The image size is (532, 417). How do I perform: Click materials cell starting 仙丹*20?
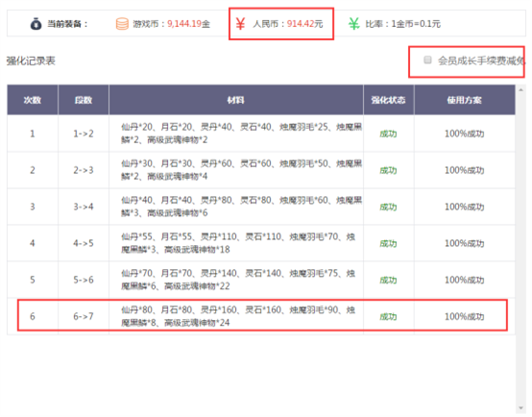pyautogui.click(x=236, y=134)
